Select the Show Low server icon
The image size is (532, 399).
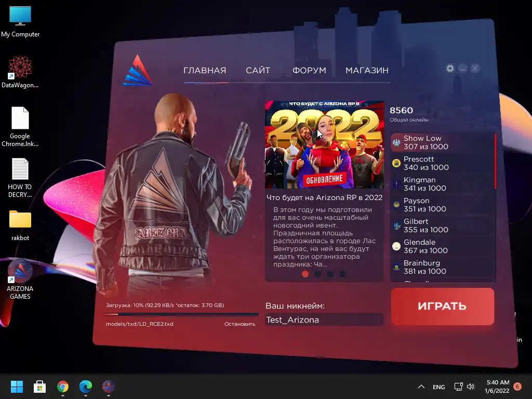pyautogui.click(x=396, y=142)
